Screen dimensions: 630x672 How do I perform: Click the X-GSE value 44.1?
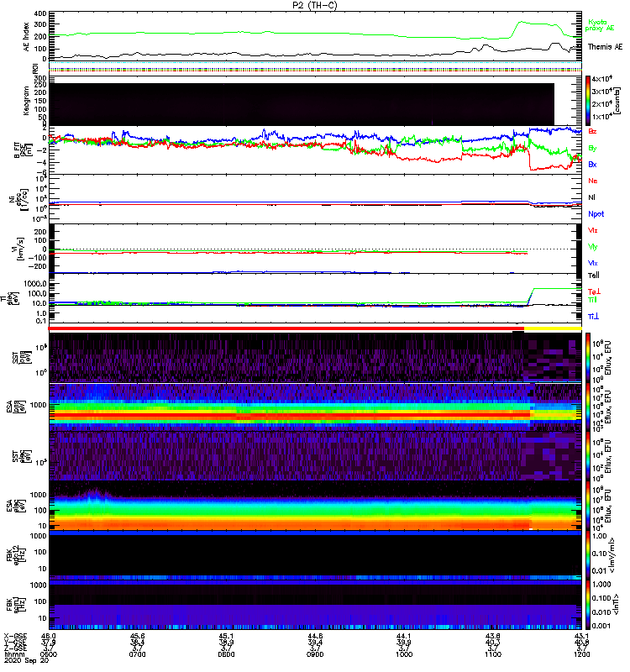pos(404,636)
